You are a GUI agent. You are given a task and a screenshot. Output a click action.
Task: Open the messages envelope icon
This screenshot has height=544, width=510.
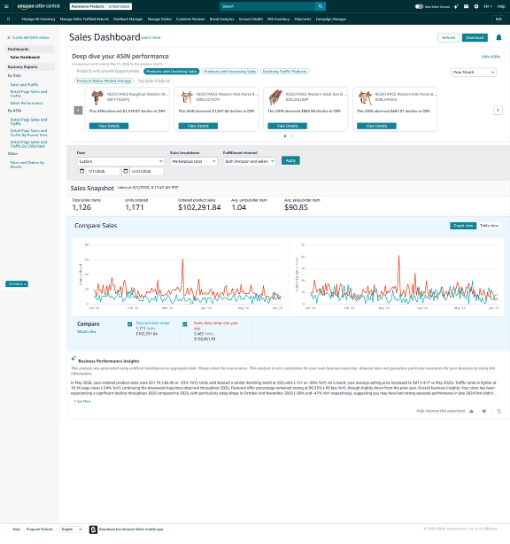466,6
